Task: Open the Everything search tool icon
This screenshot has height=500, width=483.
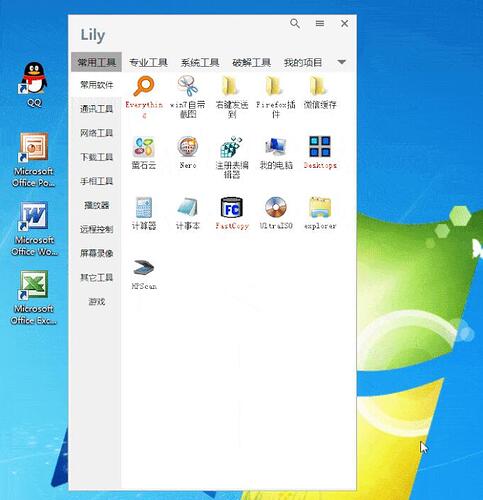Action: [x=144, y=86]
